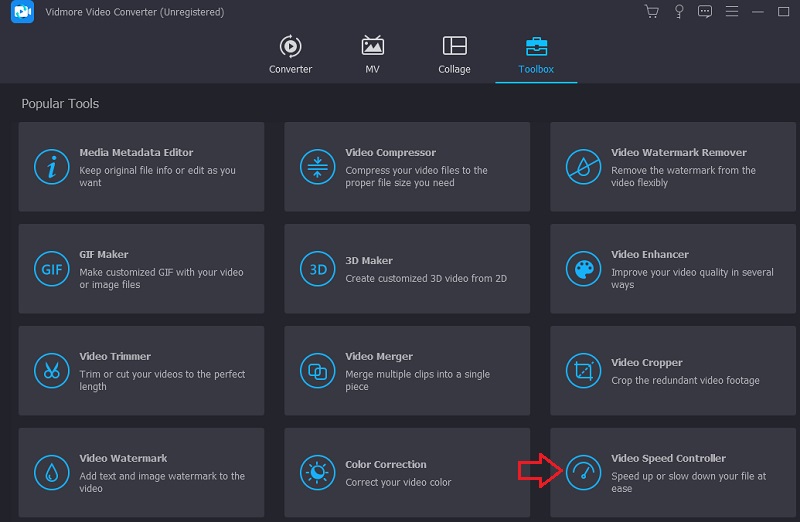The height and width of the screenshot is (522, 800).
Task: Click the shopping cart purchase icon
Action: tap(652, 12)
